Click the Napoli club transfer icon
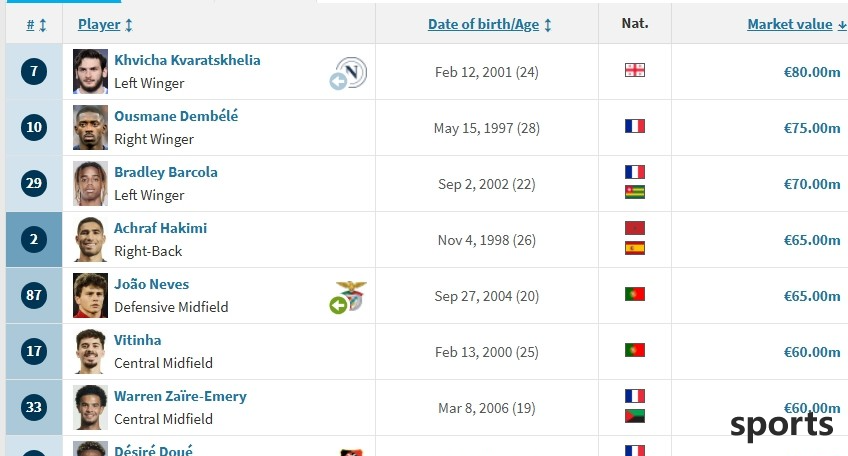Screen dimensions: 848x456 (x=348, y=73)
